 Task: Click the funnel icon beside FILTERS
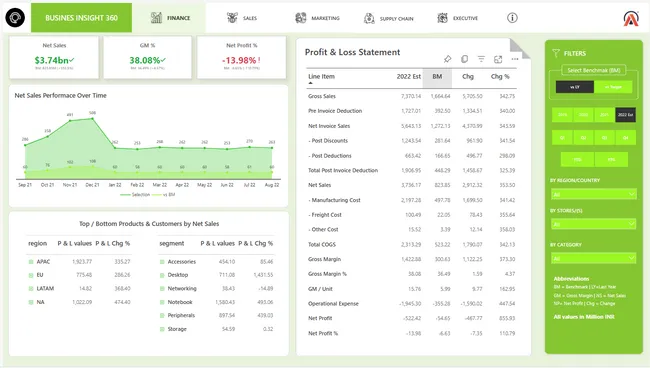pyautogui.click(x=556, y=53)
